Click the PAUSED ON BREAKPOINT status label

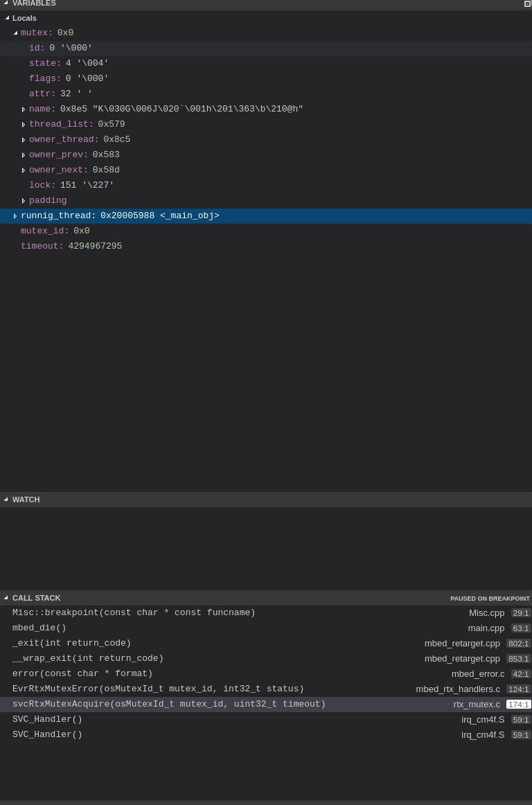tap(490, 599)
